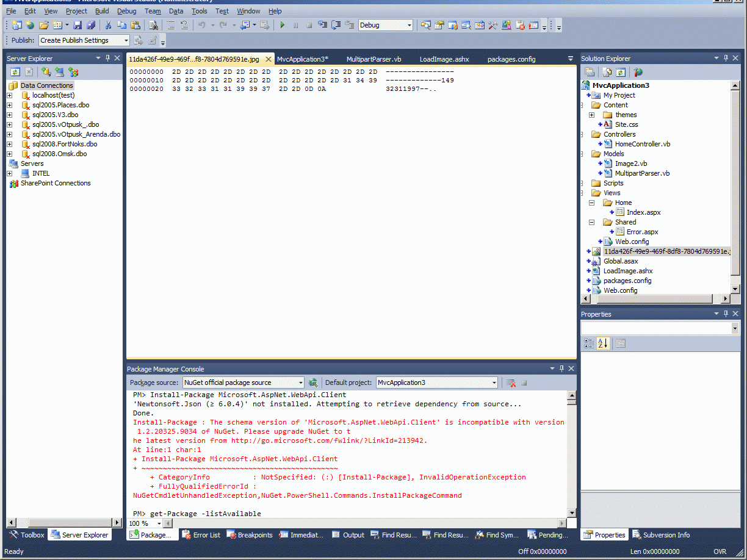The image size is (747, 560).
Task: Open the 100 % zoom dropdown
Action: pos(159,523)
